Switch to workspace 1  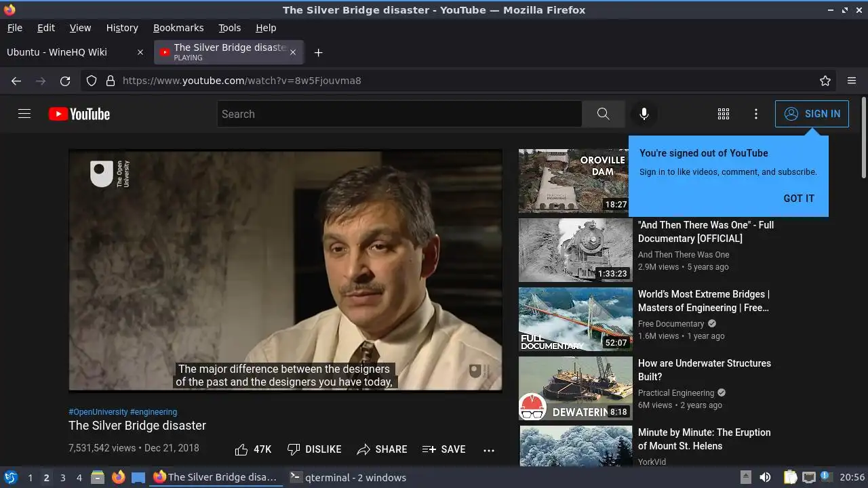pyautogui.click(x=30, y=478)
